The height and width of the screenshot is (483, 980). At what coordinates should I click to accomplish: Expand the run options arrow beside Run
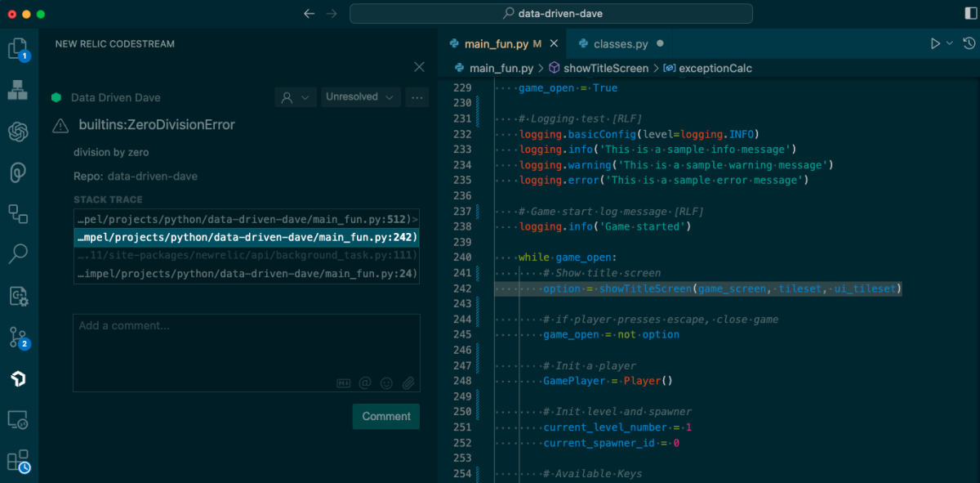950,43
